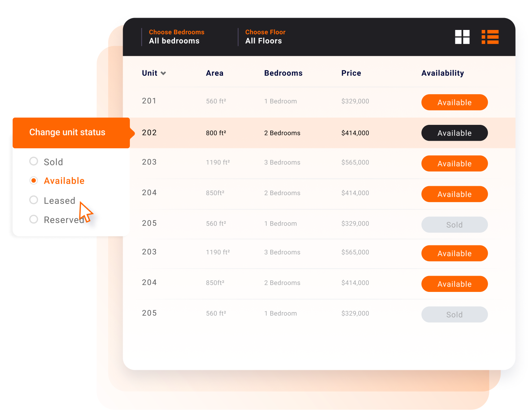Image resolution: width=529 pixels, height=420 pixels.
Task: Select the Available status radio button
Action: tap(34, 180)
